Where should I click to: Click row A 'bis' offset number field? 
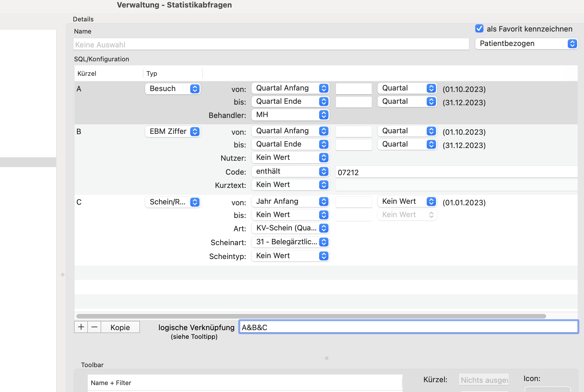point(354,102)
